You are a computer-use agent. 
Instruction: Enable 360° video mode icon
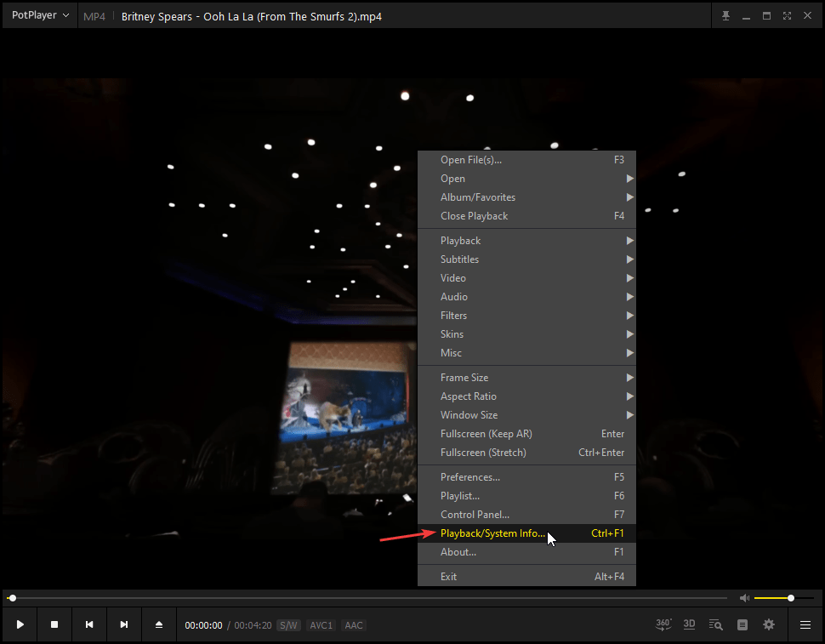click(x=663, y=624)
